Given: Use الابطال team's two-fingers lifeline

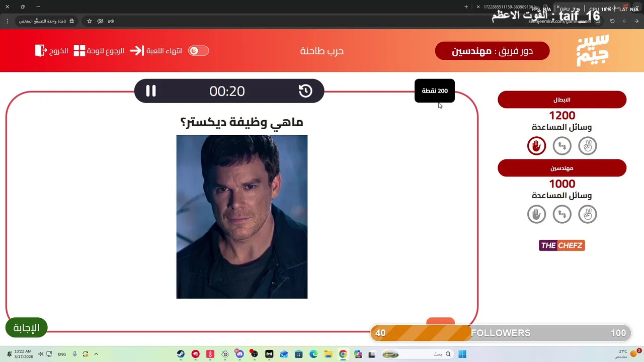Looking at the screenshot, I should (x=588, y=146).
